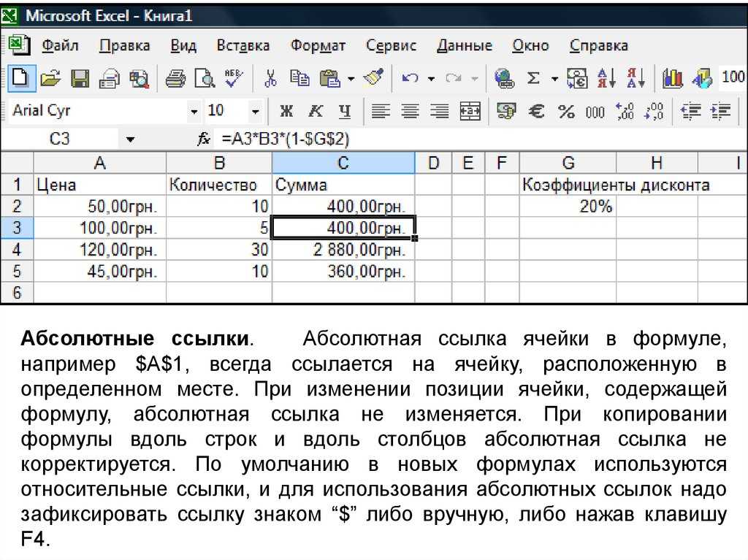Expand the font size 10 dropdown
This screenshot has height=560, width=748.
255,112
